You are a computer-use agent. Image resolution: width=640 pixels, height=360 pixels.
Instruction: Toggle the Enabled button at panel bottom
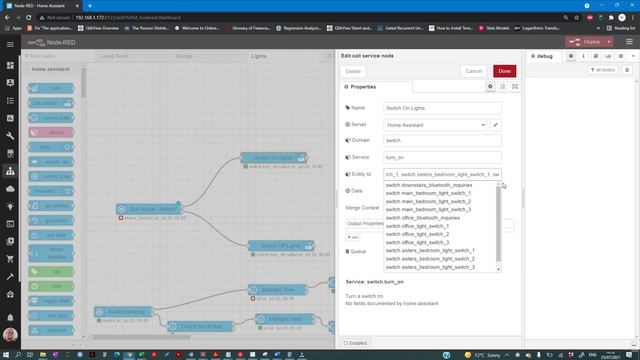355,343
